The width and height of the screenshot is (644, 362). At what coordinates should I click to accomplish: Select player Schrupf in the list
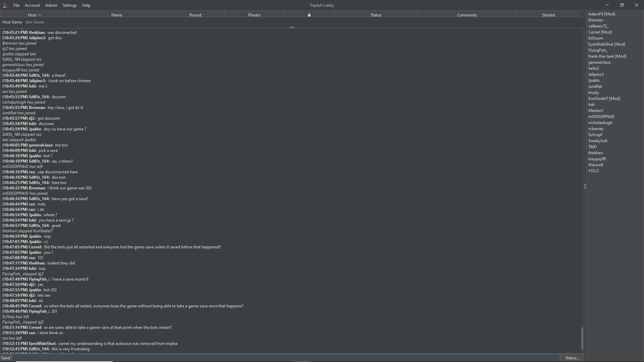(x=595, y=135)
